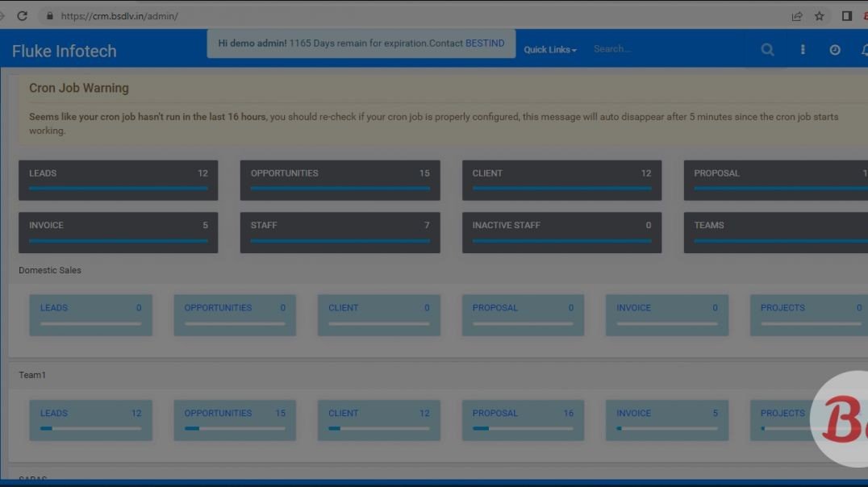
Task: Collapse the Domestic Sales section
Action: pos(52,269)
